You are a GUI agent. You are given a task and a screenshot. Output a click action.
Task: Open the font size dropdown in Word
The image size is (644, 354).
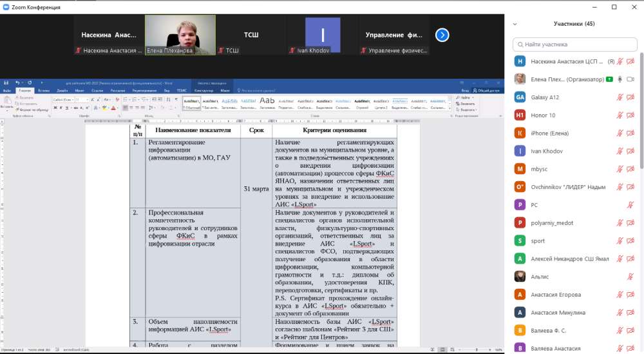pos(87,99)
